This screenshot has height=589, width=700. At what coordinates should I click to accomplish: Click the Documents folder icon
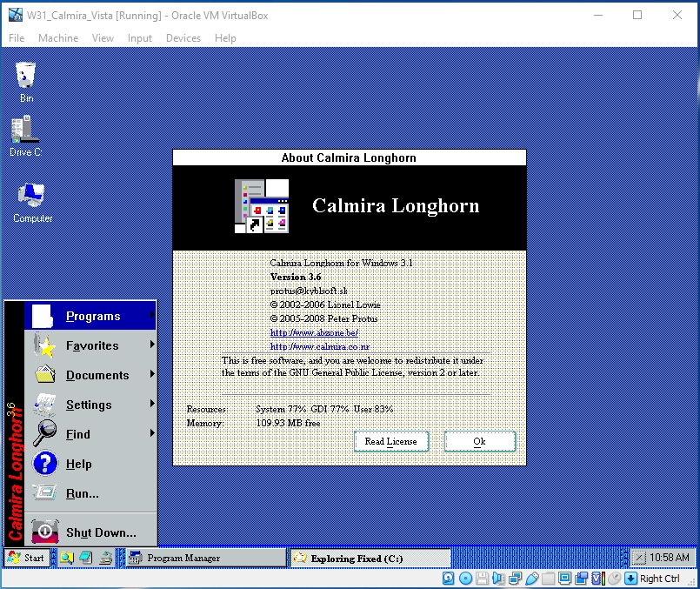pyautogui.click(x=44, y=374)
